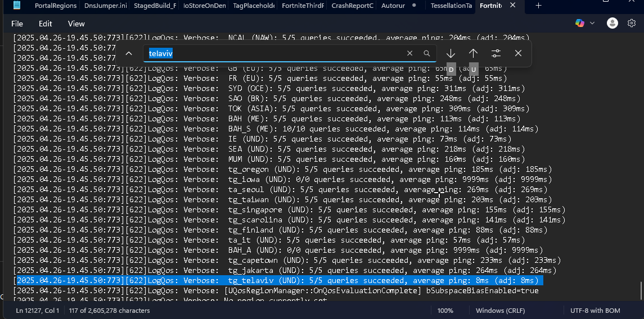Click the BAH_S (ME) log line
This screenshot has width=644, height=319.
(x=276, y=129)
